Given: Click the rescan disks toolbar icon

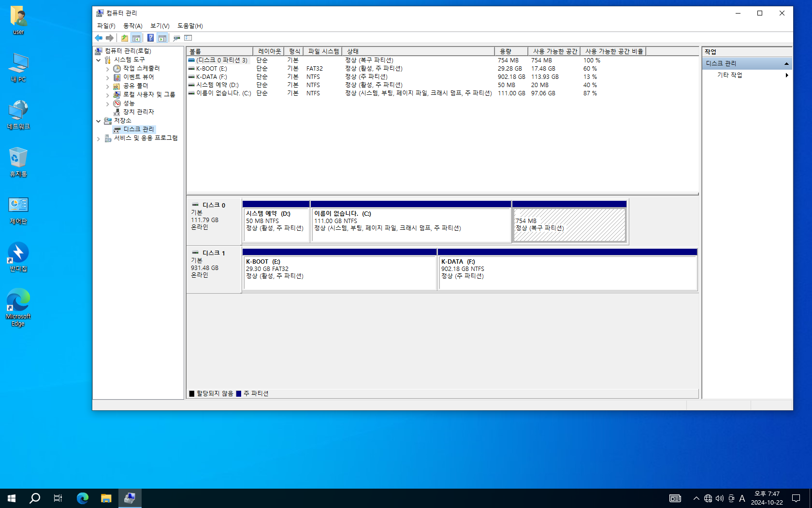Looking at the screenshot, I should (x=177, y=38).
